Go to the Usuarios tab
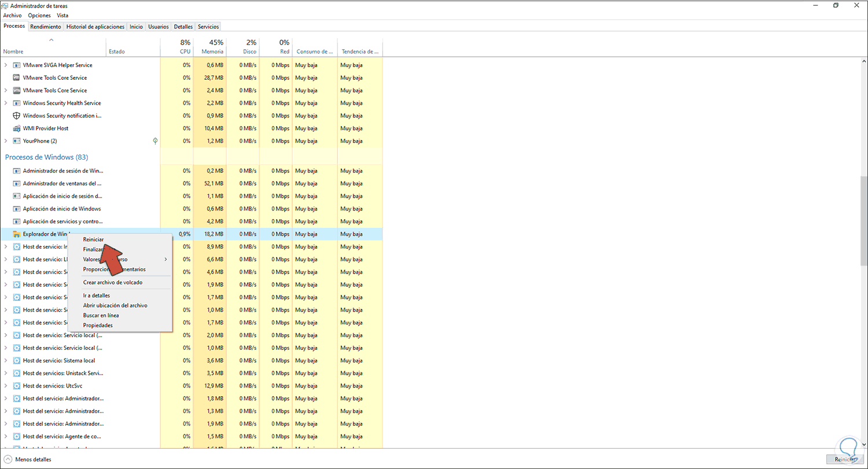Viewport: 868px width, 469px height. coord(159,27)
